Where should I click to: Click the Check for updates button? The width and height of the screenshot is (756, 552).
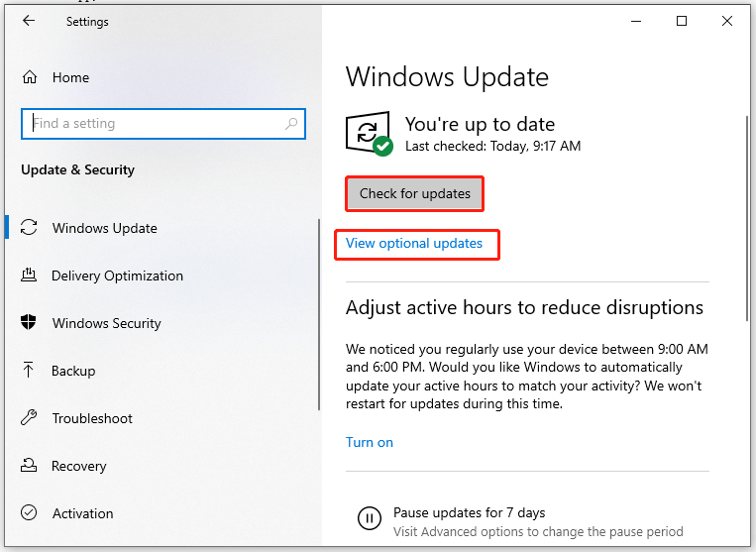[x=414, y=193]
